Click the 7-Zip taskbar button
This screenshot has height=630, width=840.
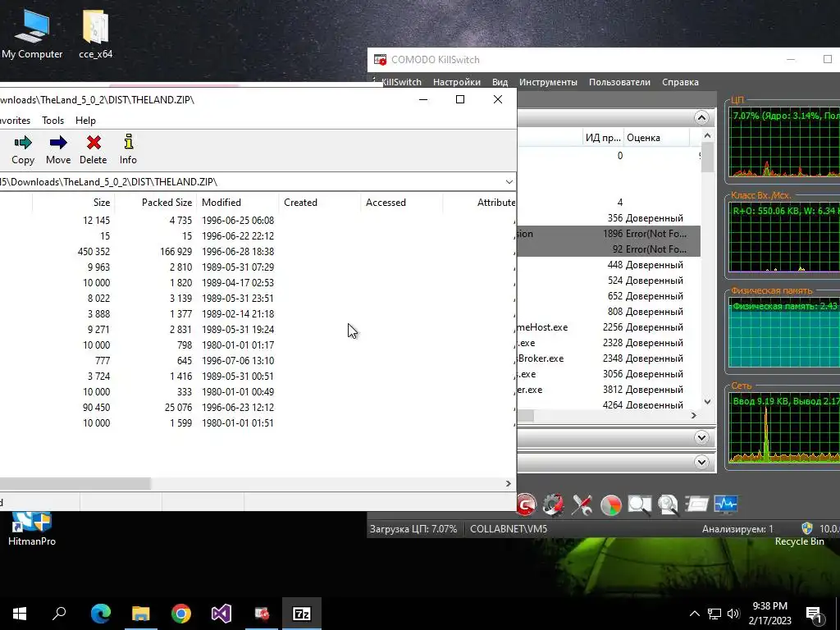pos(302,614)
